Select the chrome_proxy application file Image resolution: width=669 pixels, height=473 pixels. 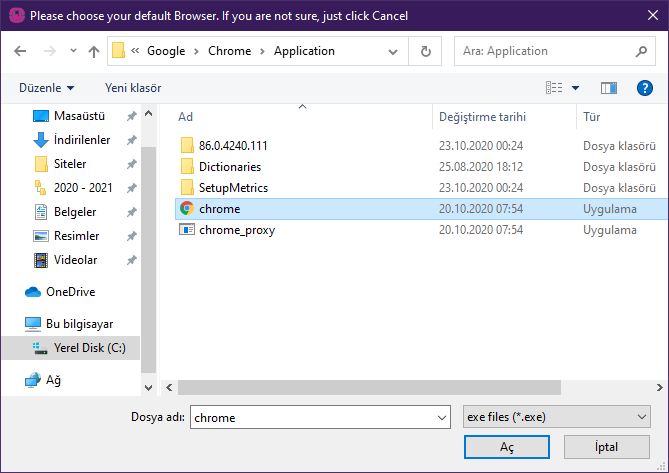click(x=237, y=230)
